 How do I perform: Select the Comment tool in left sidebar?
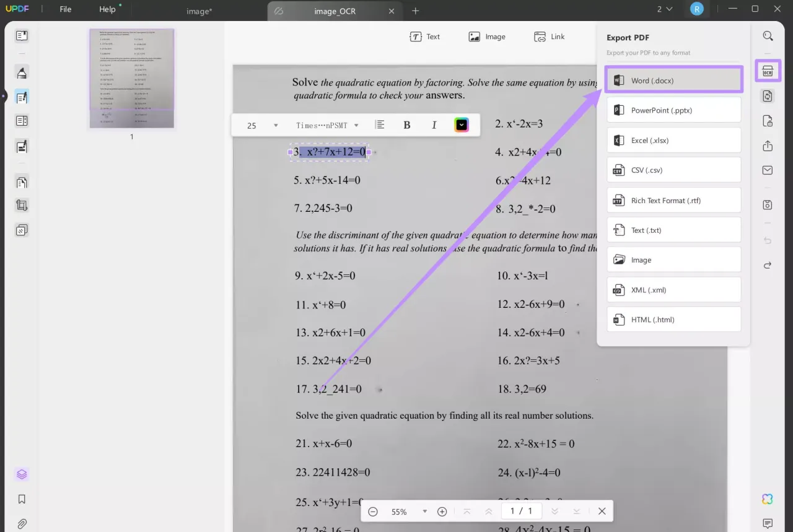[x=22, y=72]
